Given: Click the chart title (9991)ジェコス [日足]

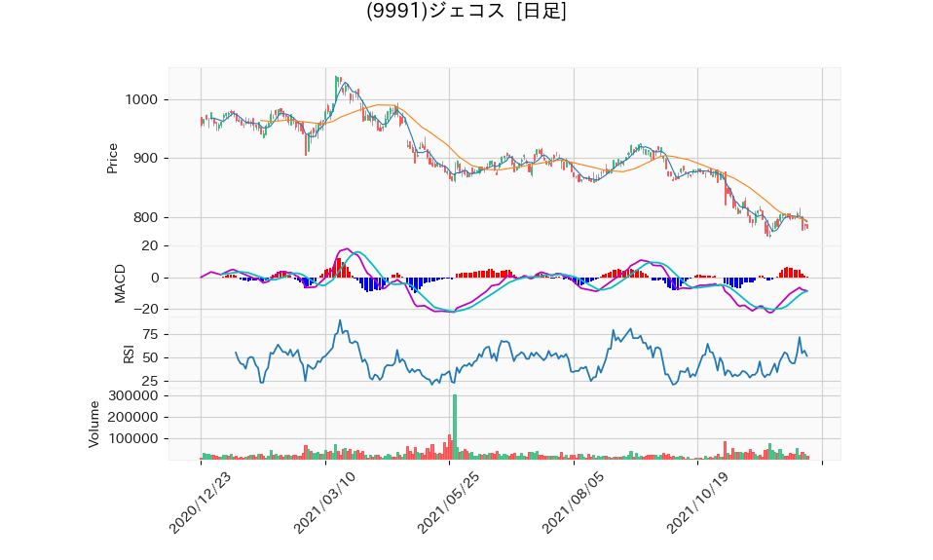Looking at the screenshot, I should click(x=466, y=11).
